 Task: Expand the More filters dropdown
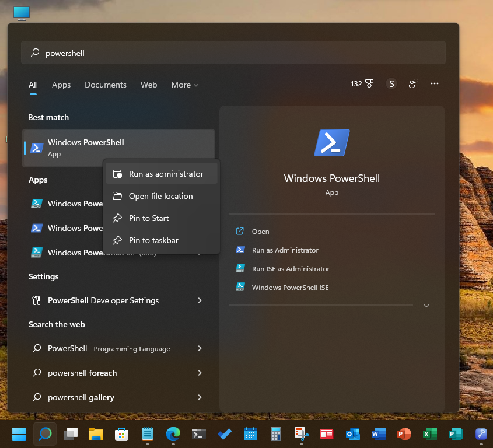point(184,85)
